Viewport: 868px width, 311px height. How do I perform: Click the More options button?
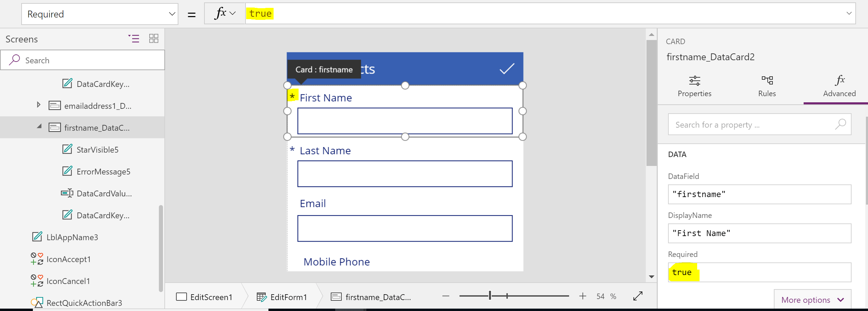point(812,300)
